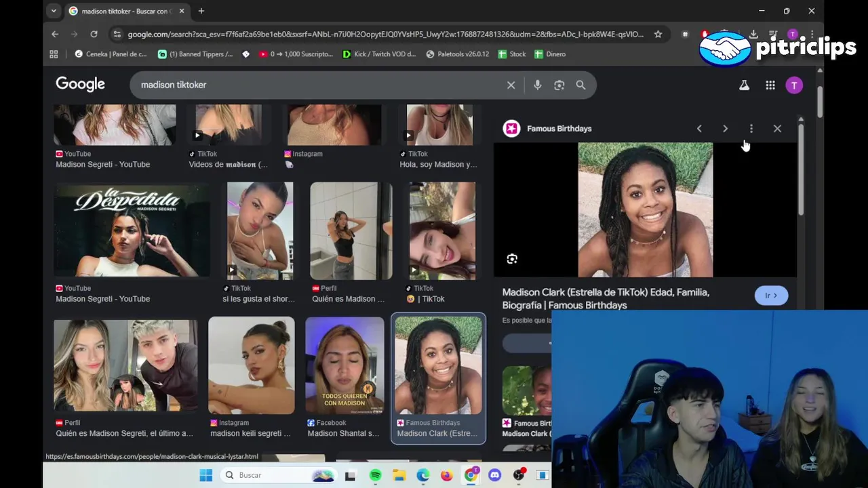868x488 pixels.
Task: Open 'Quién es Madison Segreti, el último' couple thumbnail
Action: pyautogui.click(x=125, y=365)
